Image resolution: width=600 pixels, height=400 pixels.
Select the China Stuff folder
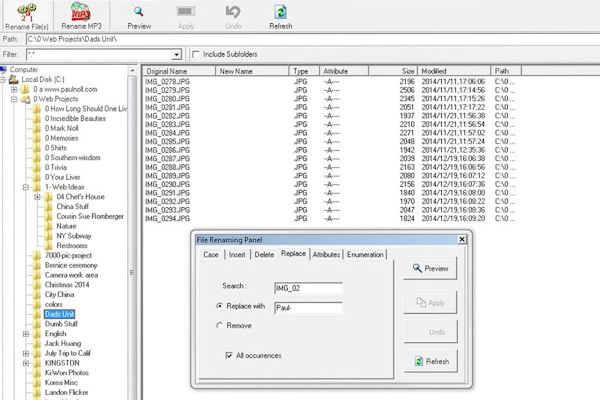coord(72,207)
